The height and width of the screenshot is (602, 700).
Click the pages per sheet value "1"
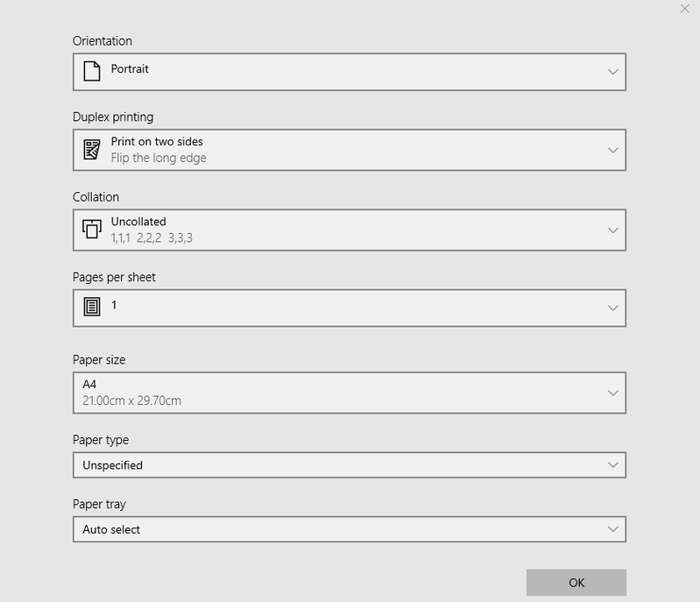point(114,306)
